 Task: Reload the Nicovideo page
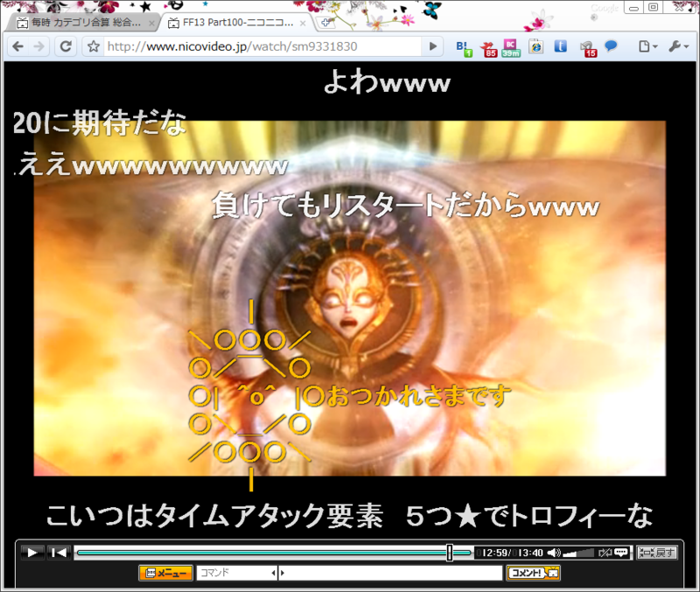pyautogui.click(x=66, y=46)
